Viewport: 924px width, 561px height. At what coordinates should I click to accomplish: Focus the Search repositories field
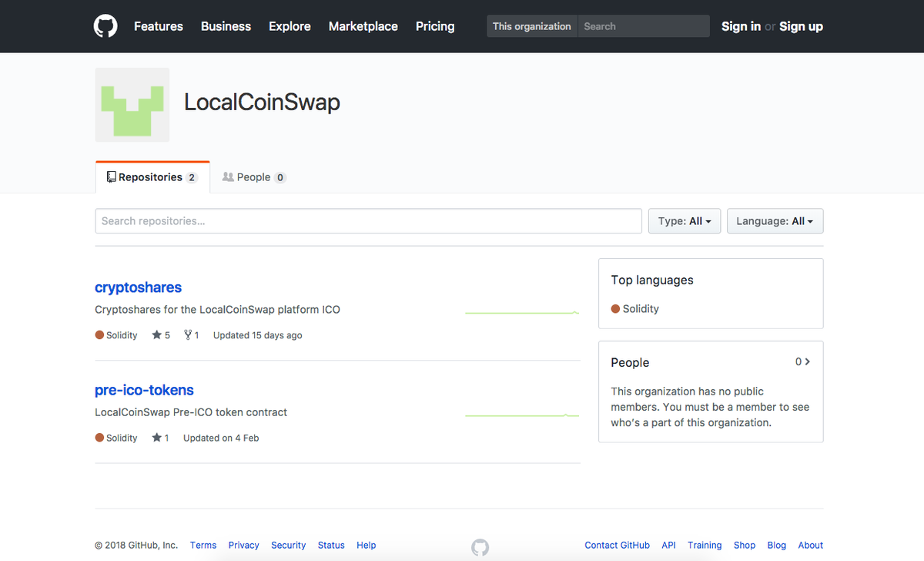tap(368, 221)
